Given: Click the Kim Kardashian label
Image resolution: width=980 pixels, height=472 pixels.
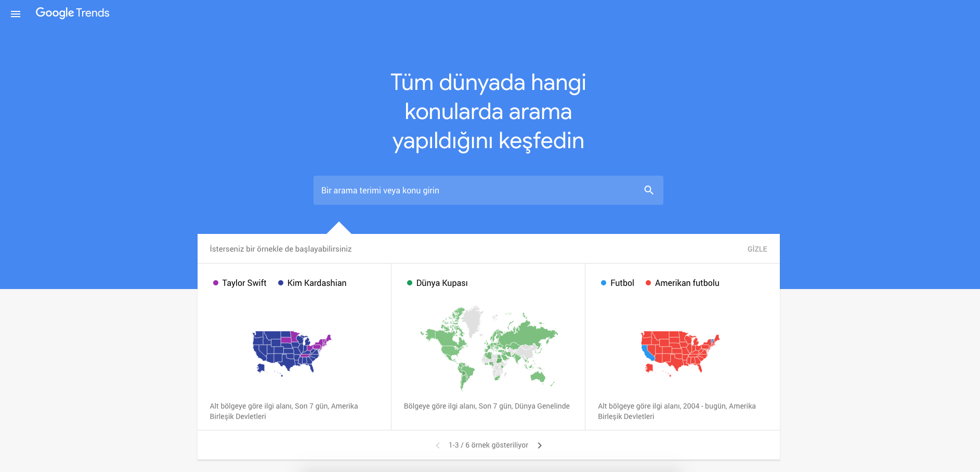Looking at the screenshot, I should pyautogui.click(x=317, y=283).
